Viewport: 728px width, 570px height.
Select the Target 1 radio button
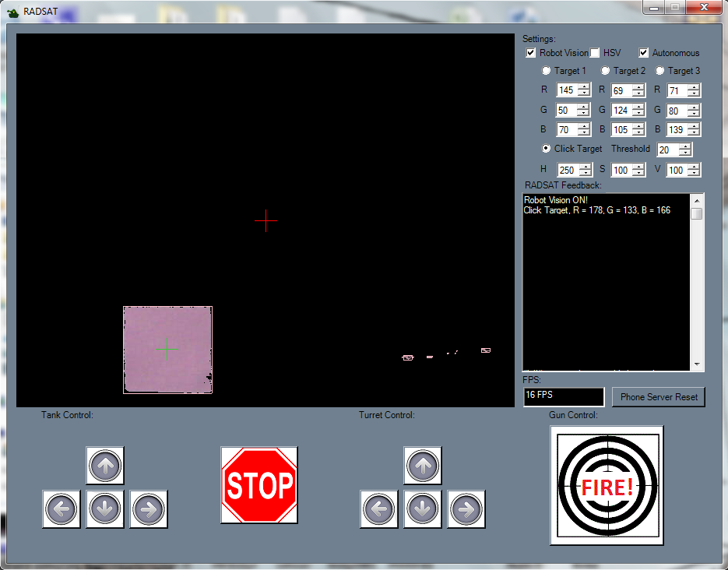[547, 71]
